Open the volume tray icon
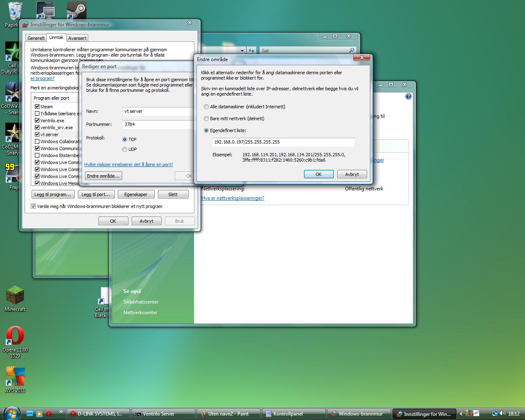This screenshot has width=525, height=420. [502, 413]
